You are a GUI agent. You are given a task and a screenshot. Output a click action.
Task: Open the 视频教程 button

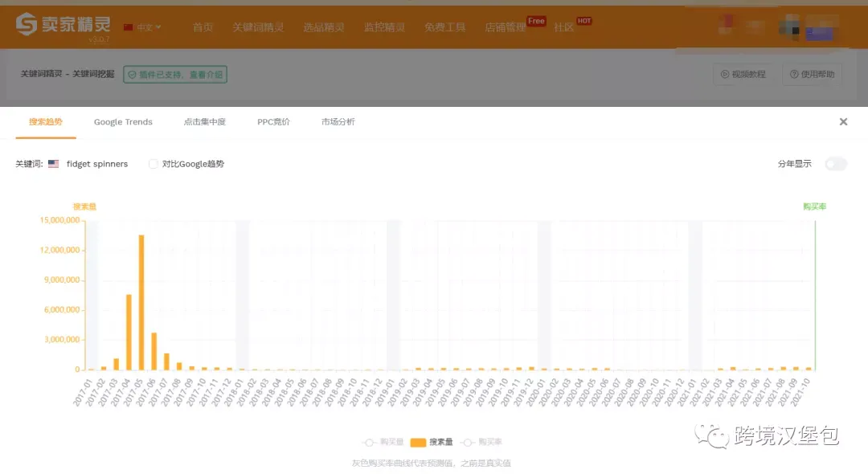pos(743,74)
